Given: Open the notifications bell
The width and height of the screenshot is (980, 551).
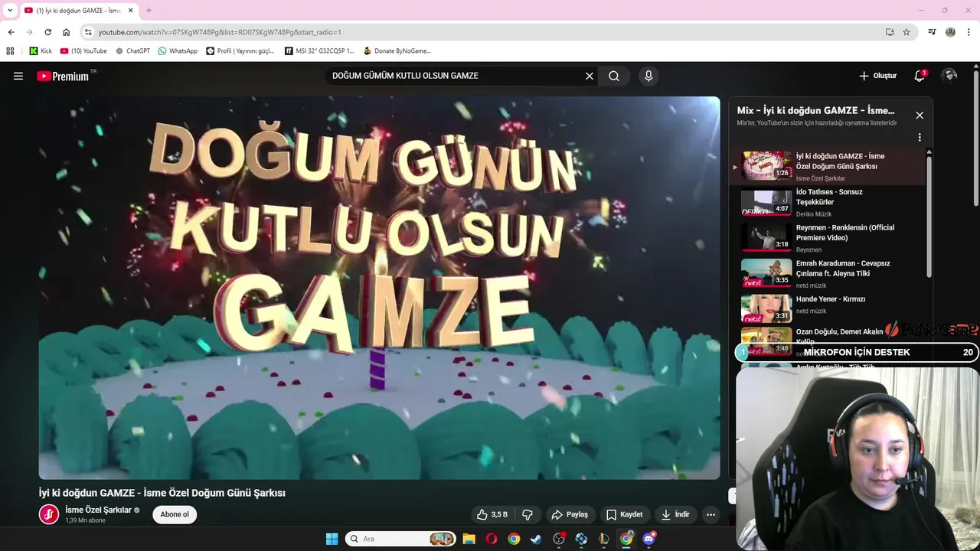Looking at the screenshot, I should pyautogui.click(x=920, y=76).
